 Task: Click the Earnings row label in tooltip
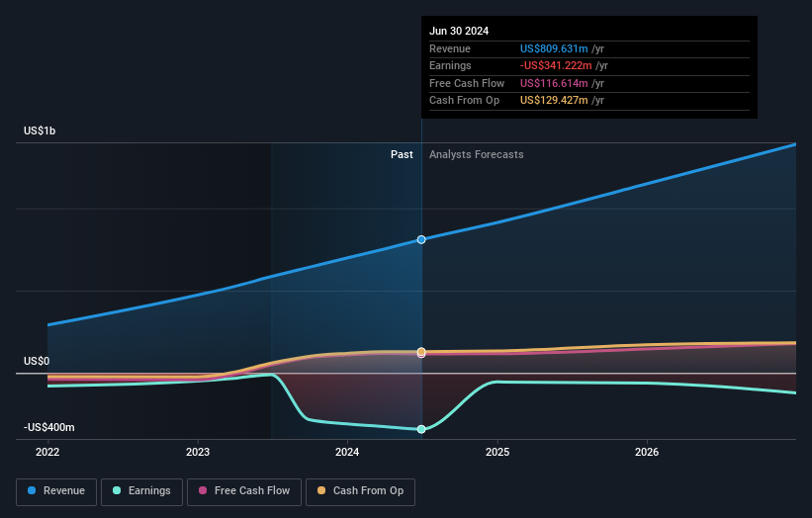(450, 65)
